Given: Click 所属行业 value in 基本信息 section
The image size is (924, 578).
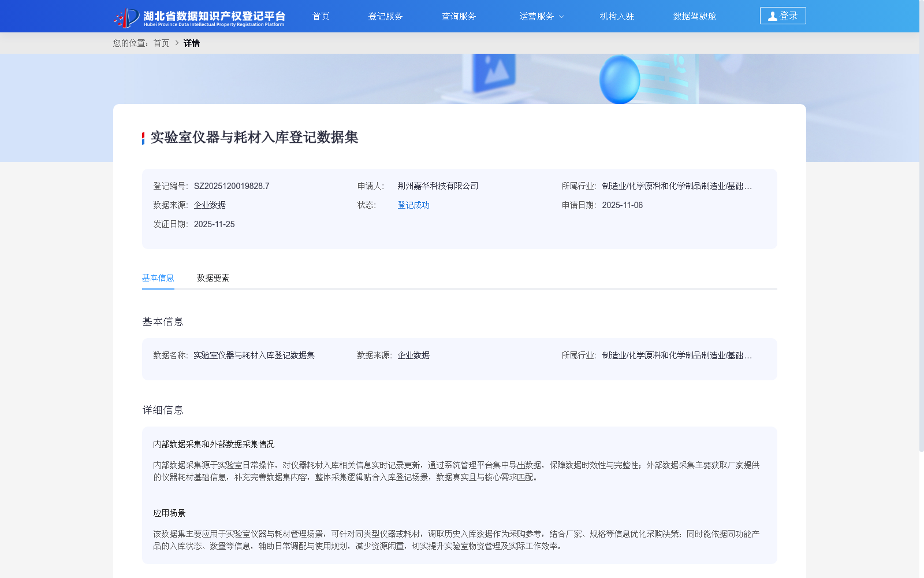Looking at the screenshot, I should [x=677, y=355].
